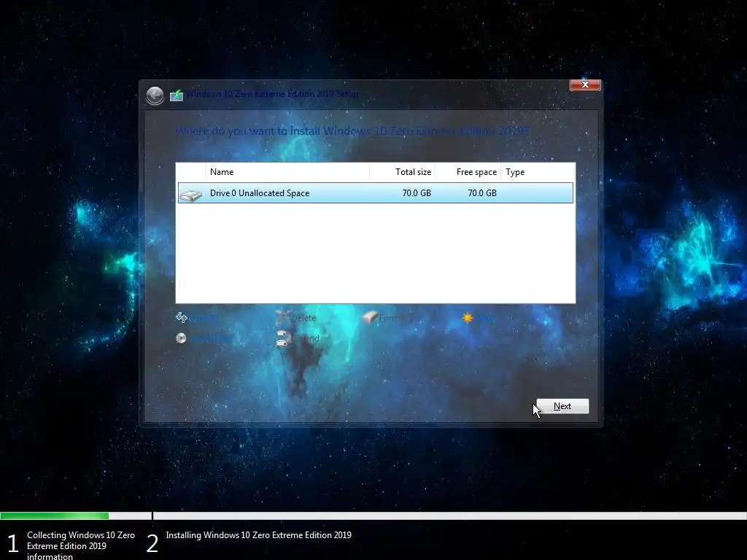Click the Delete link
747x560 pixels.
pyautogui.click(x=303, y=318)
